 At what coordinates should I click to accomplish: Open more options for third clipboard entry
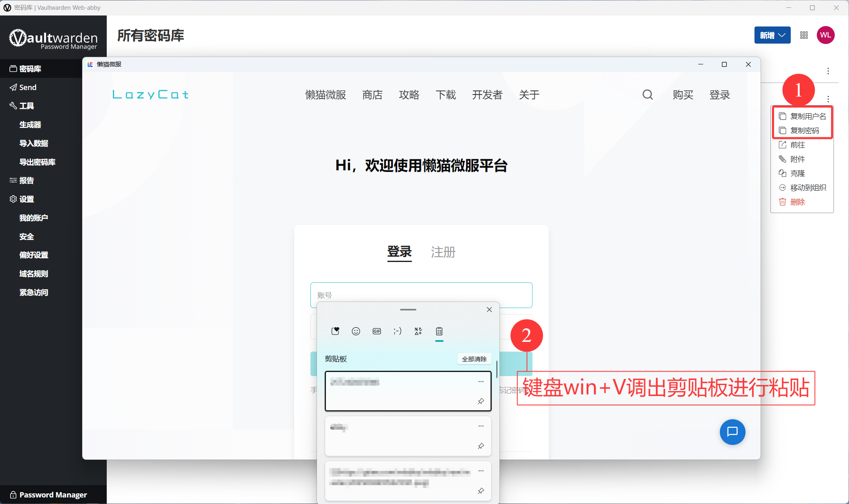[481, 471]
